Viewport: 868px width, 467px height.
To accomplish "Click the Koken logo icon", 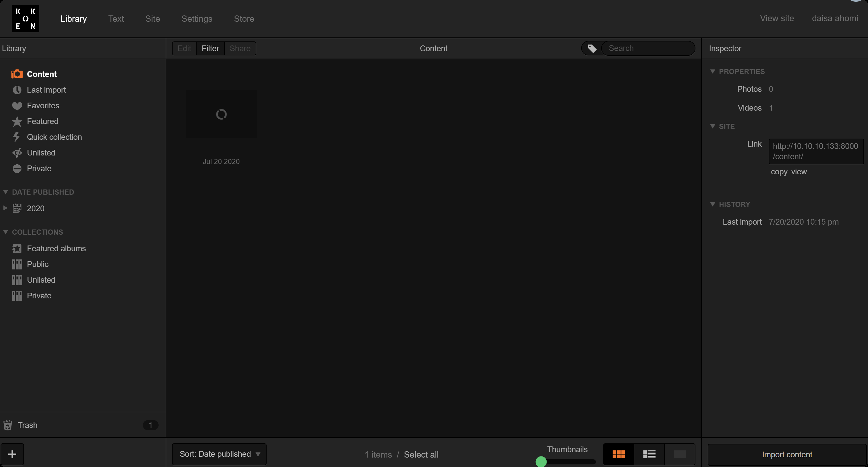I will point(25,19).
